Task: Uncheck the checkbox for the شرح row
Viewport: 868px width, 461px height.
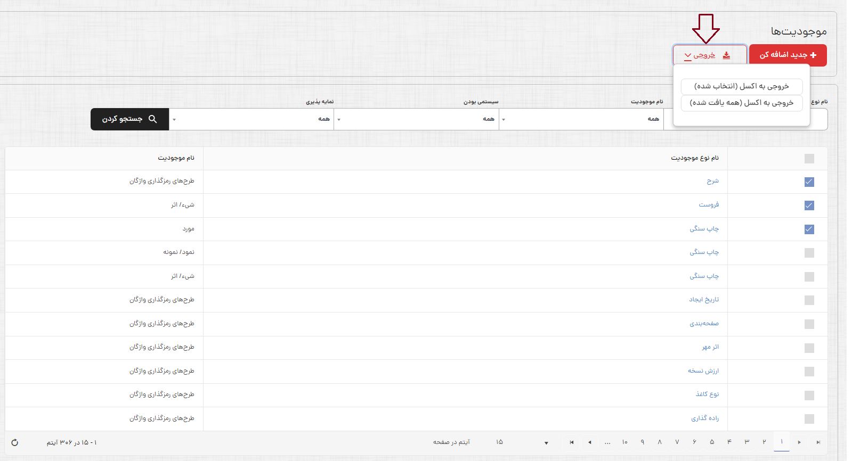Action: [809, 182]
